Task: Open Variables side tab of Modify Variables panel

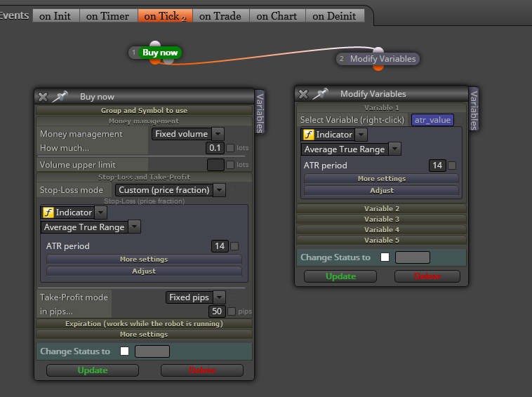Action: 474,109
